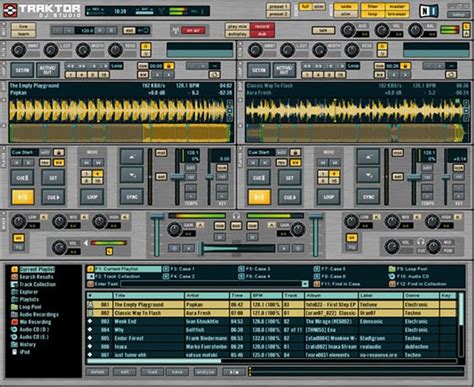474x387 pixels.
Task: Click the Traktor DJ Studio logo
Action: coord(42,10)
